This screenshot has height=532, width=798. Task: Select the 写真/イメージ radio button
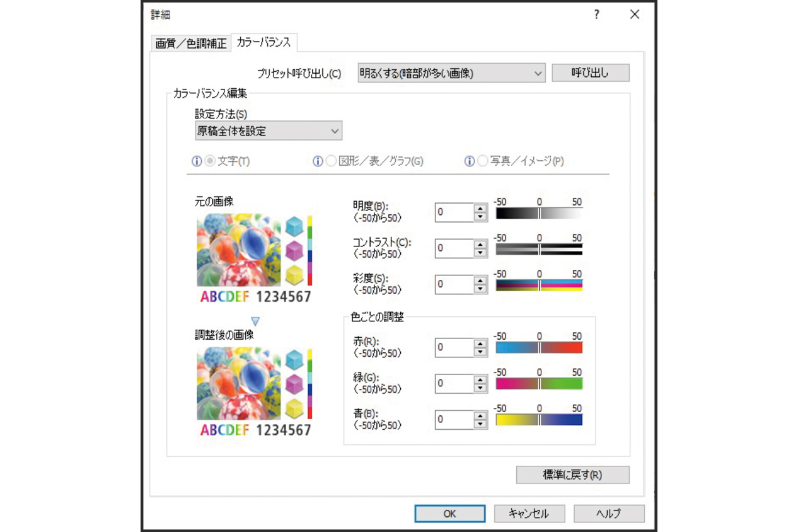(482, 161)
